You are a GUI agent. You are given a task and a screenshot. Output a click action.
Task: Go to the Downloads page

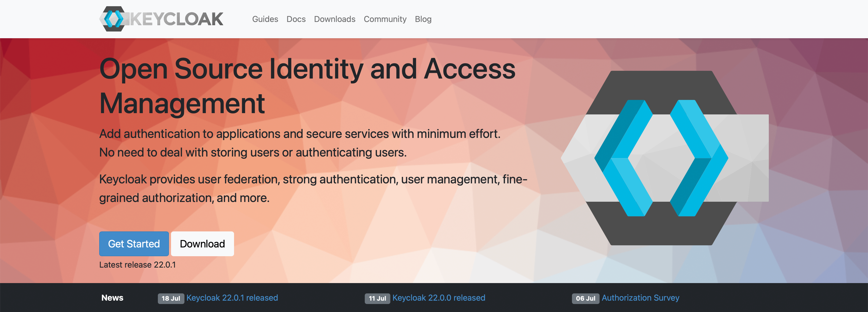[x=334, y=19]
